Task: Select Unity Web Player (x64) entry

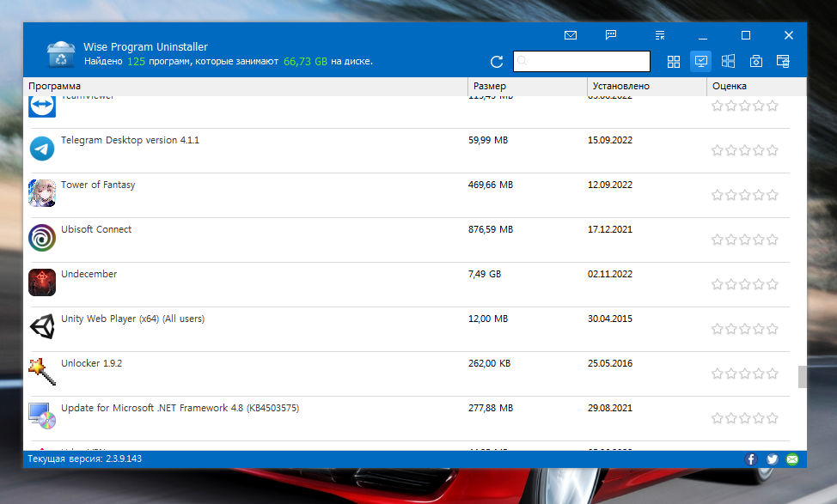Action: click(132, 319)
